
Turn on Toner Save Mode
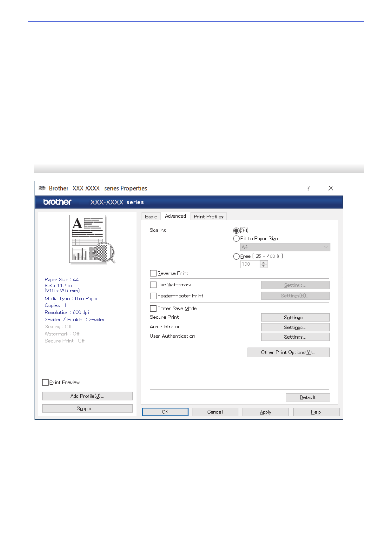pyautogui.click(x=153, y=309)
